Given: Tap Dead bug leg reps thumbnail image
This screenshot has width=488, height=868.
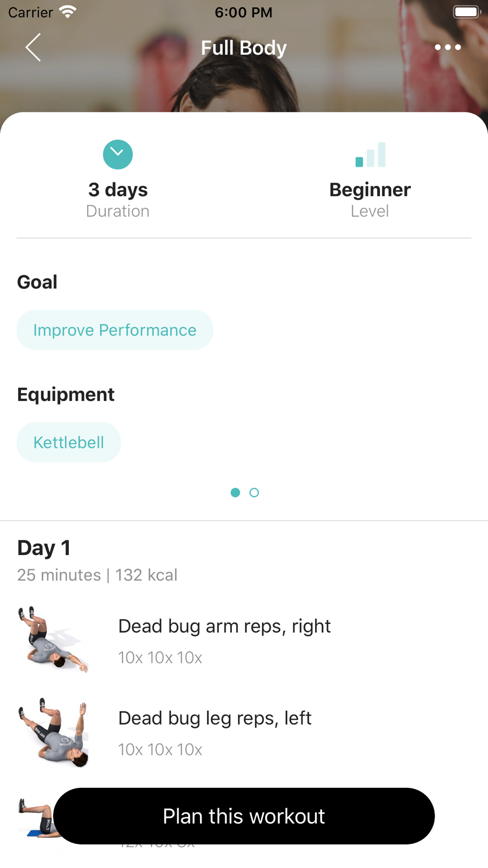Looking at the screenshot, I should click(x=53, y=732).
